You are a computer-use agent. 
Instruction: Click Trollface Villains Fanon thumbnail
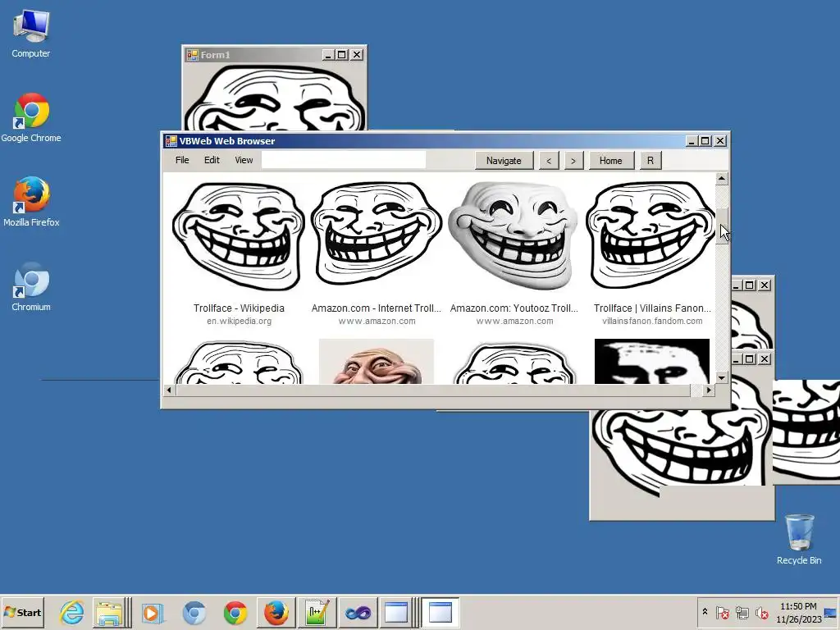coord(651,235)
